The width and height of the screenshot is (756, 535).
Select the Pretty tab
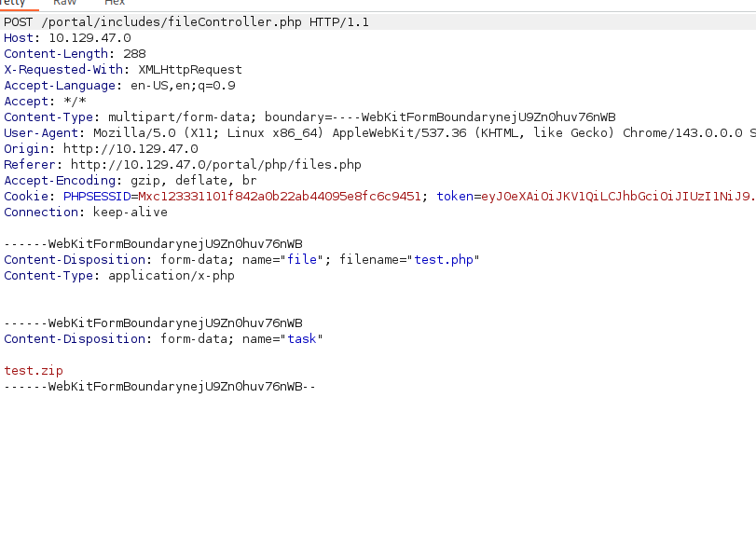pyautogui.click(x=12, y=3)
